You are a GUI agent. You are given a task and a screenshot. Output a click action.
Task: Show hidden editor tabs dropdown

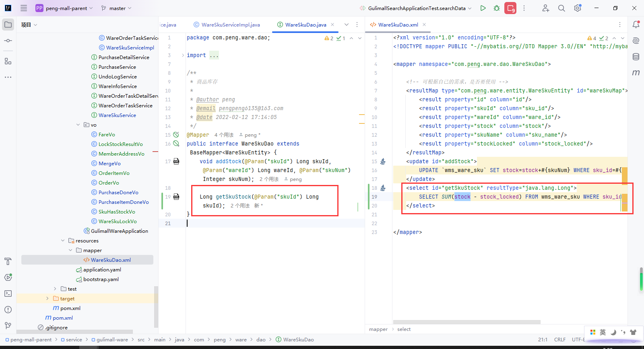coord(346,25)
